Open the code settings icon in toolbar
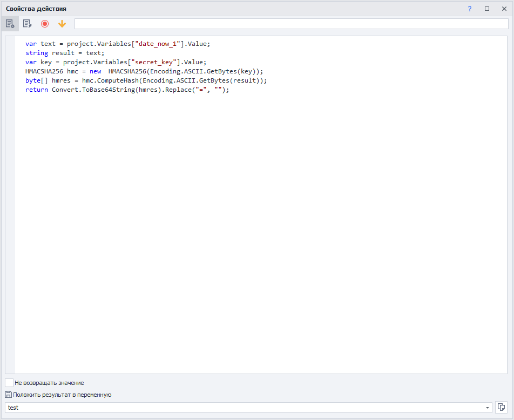This screenshot has height=420, width=514. (10, 24)
